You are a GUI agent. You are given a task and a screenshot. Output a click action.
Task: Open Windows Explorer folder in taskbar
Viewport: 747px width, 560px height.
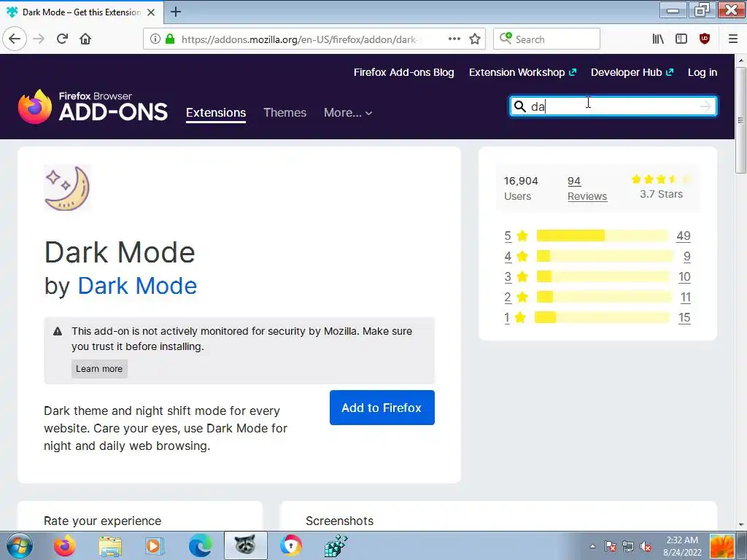(110, 545)
